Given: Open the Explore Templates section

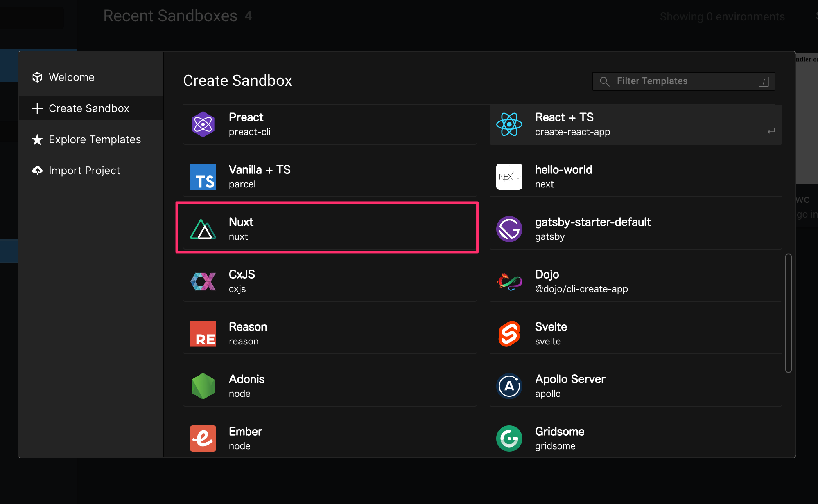Looking at the screenshot, I should tap(95, 139).
